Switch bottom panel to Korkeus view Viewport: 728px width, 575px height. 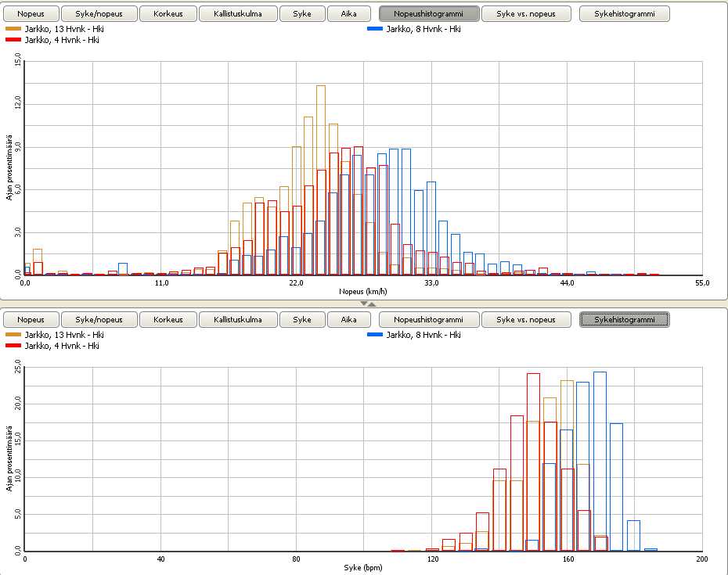(x=168, y=319)
